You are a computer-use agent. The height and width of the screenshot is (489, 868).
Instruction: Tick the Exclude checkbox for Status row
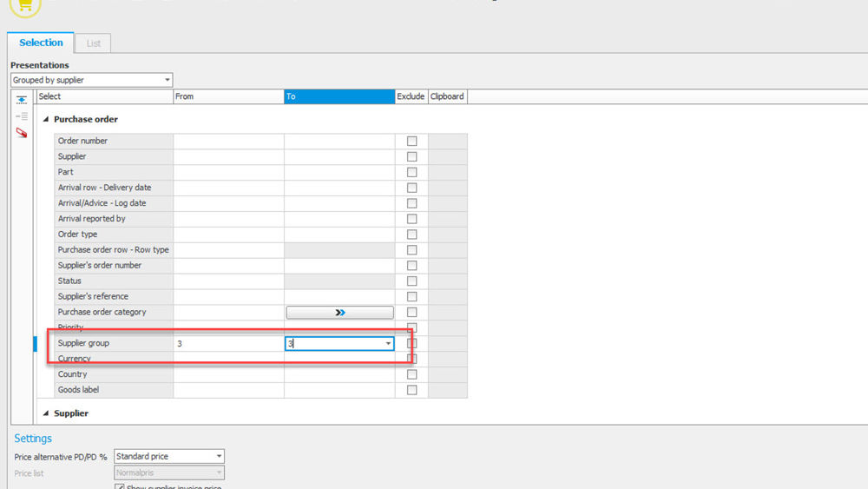[x=411, y=281]
